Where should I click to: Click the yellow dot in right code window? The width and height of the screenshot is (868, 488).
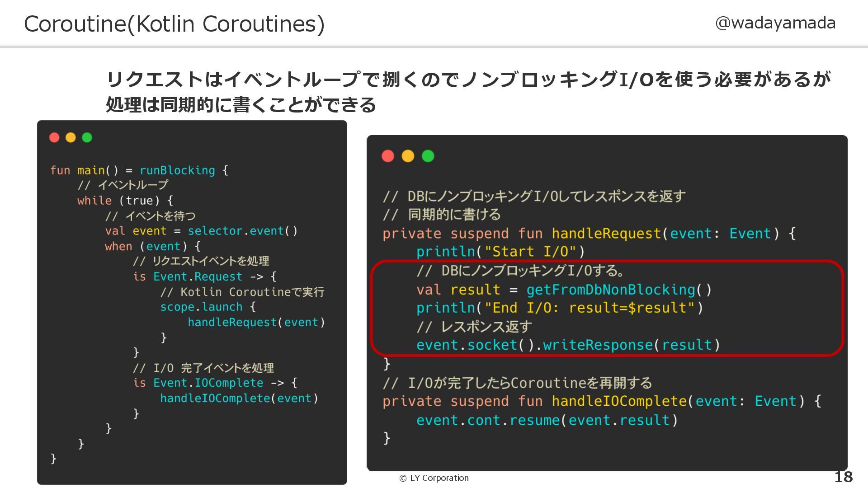coord(408,156)
